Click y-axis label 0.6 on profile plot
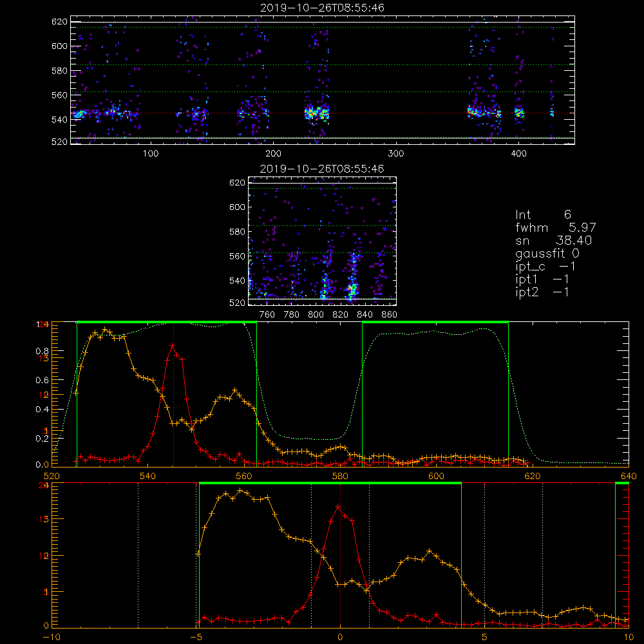The image size is (644, 644). point(43,381)
